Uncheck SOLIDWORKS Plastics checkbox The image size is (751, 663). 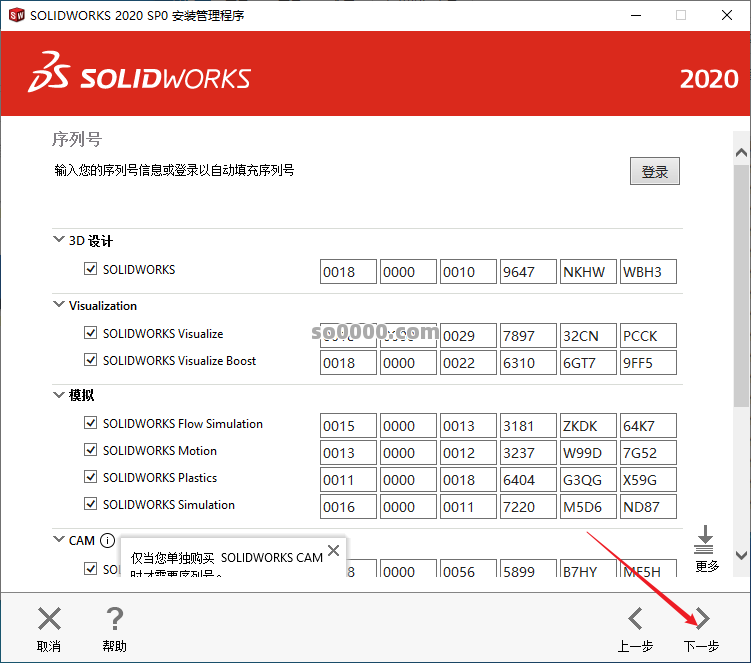(x=91, y=477)
